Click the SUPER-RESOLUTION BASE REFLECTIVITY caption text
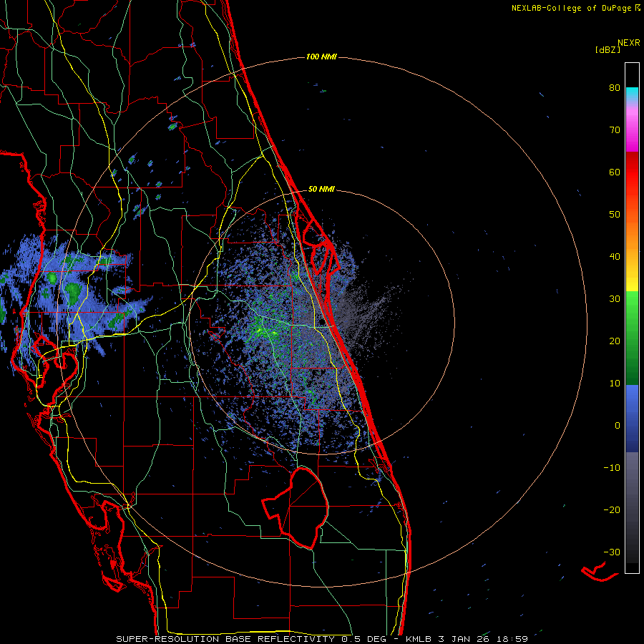 (225, 639)
